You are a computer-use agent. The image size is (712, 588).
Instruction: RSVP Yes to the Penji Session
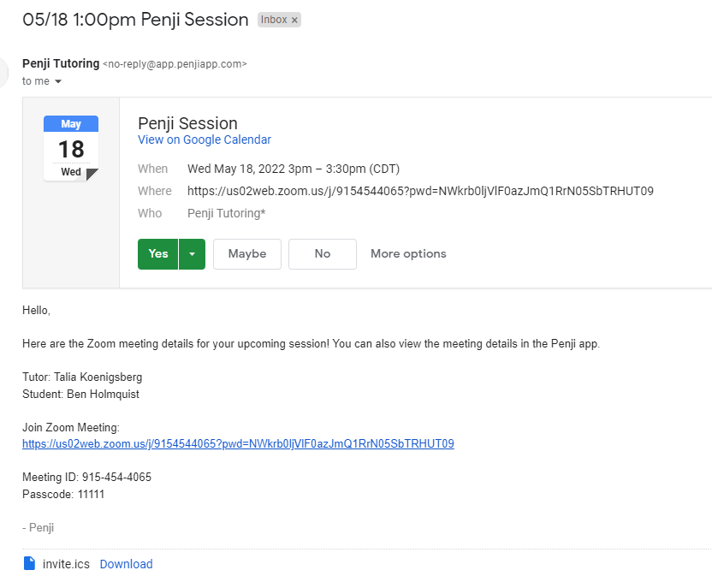pyautogui.click(x=158, y=253)
